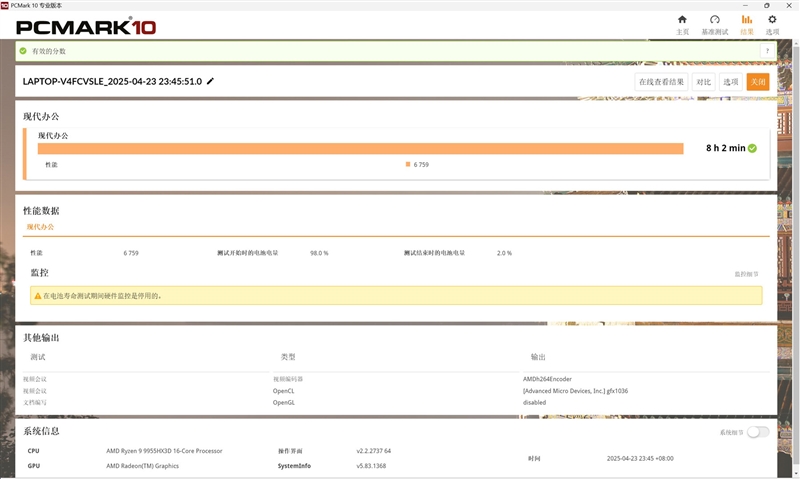The height and width of the screenshot is (479, 800).
Task: Click the 6 759 value in 性能数据 row
Action: (131, 253)
